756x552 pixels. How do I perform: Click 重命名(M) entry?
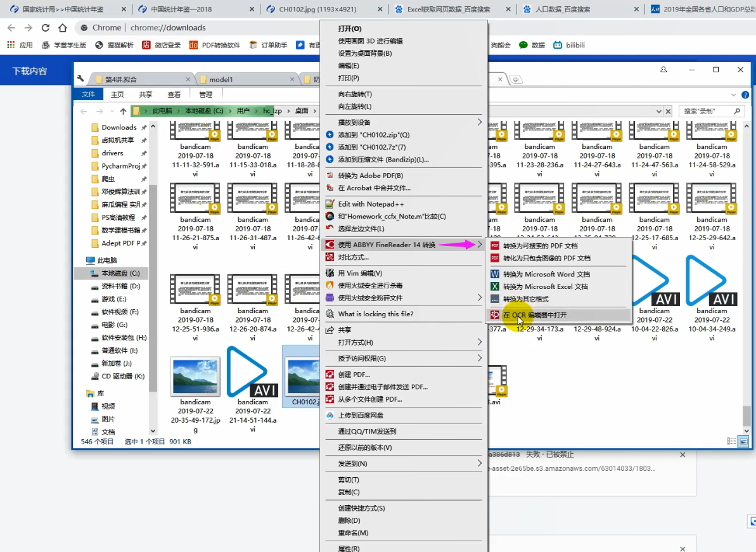click(353, 533)
